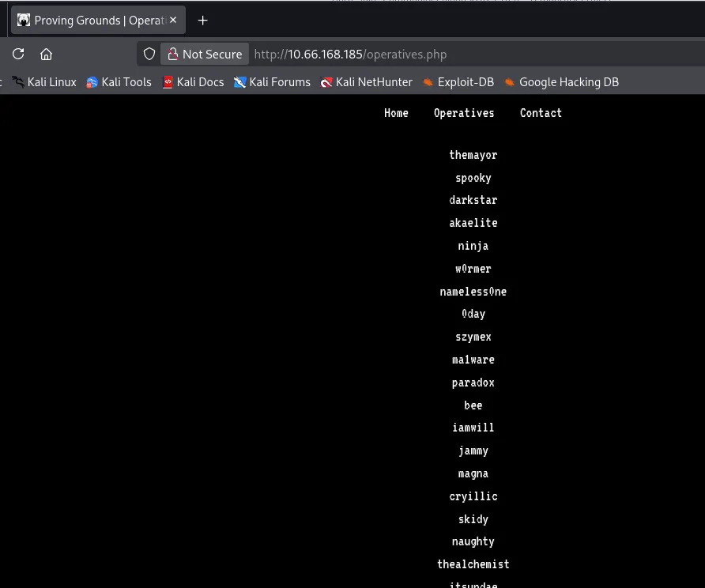Click the home icon in toolbar
Viewport: 705px width, 588px height.
(x=47, y=54)
